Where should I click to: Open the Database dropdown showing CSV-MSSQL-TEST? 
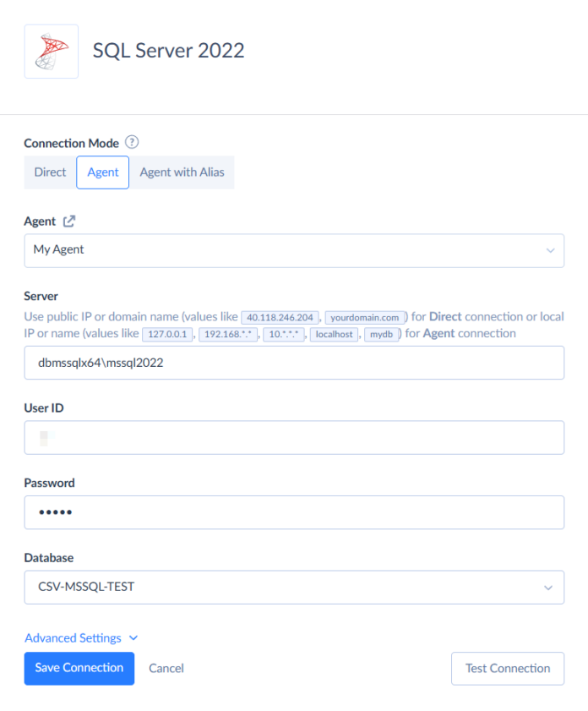[294, 587]
